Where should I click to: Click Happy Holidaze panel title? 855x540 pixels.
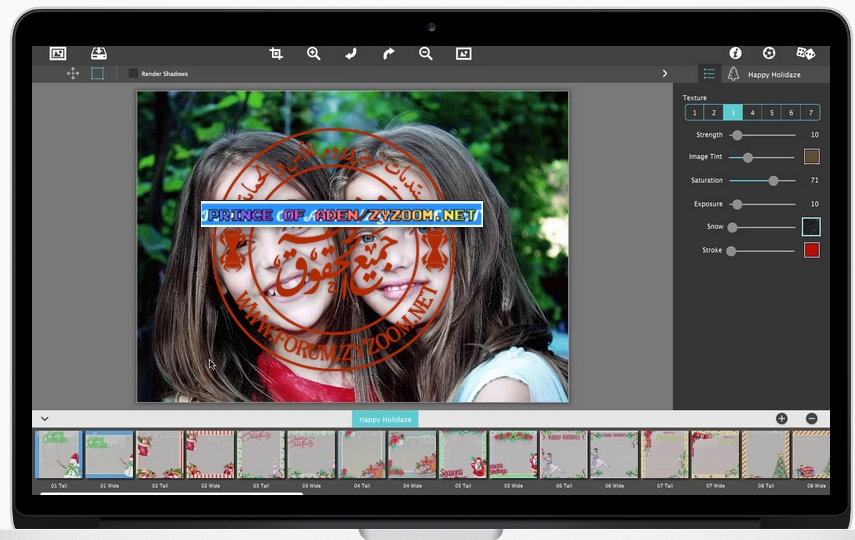pyautogui.click(x=774, y=75)
